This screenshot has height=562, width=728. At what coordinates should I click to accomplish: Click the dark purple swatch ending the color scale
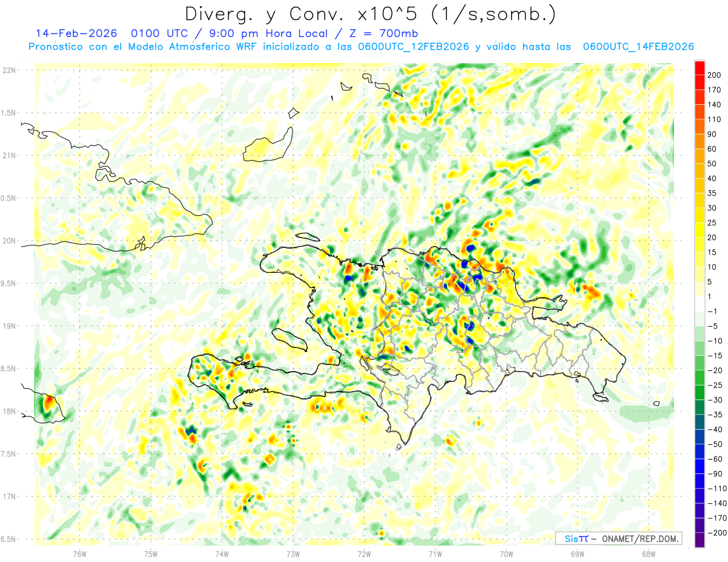699,540
